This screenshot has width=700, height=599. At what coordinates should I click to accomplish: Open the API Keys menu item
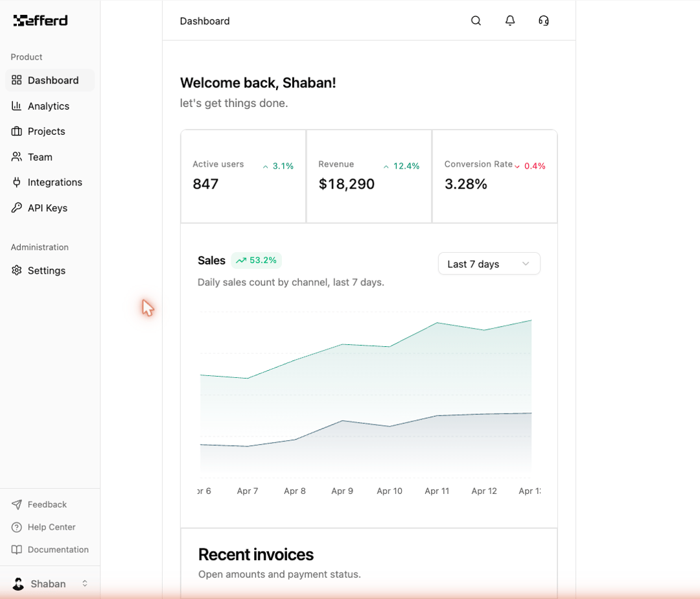click(x=50, y=207)
